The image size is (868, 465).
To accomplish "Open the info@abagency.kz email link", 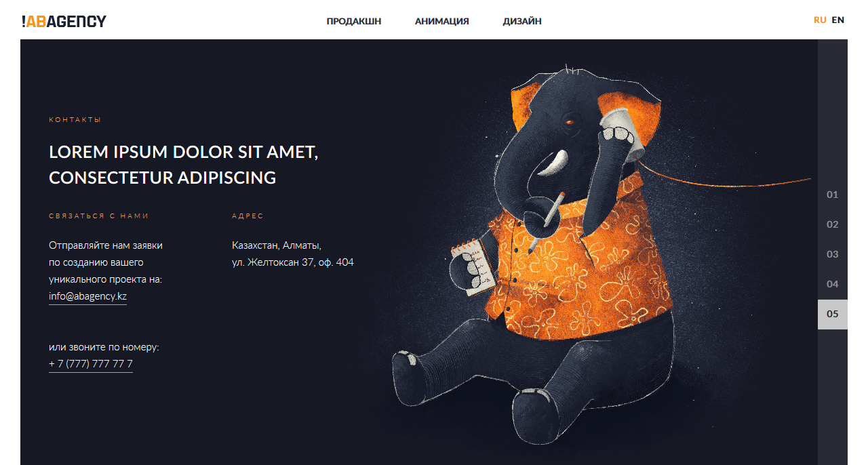I will click(87, 297).
